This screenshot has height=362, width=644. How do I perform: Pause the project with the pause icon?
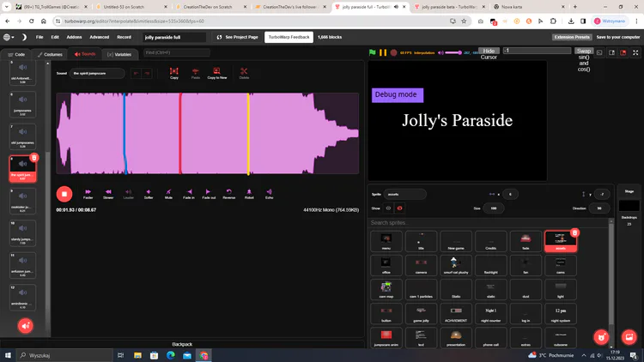pos(383,52)
